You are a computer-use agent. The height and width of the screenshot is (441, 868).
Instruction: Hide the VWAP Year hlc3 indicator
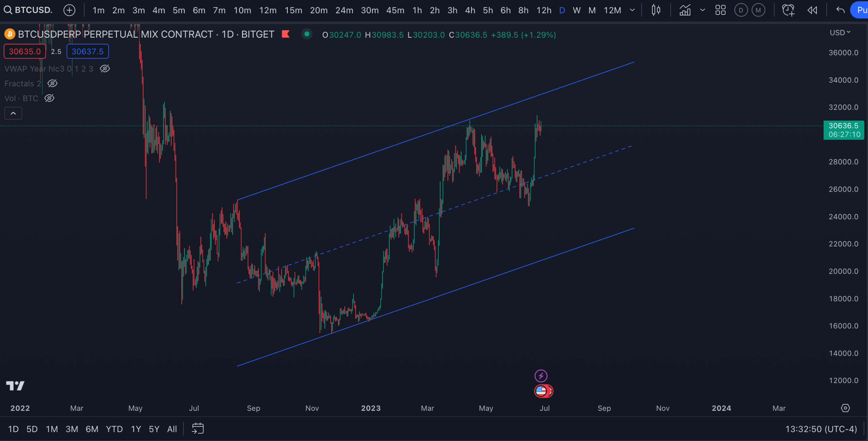coord(105,69)
